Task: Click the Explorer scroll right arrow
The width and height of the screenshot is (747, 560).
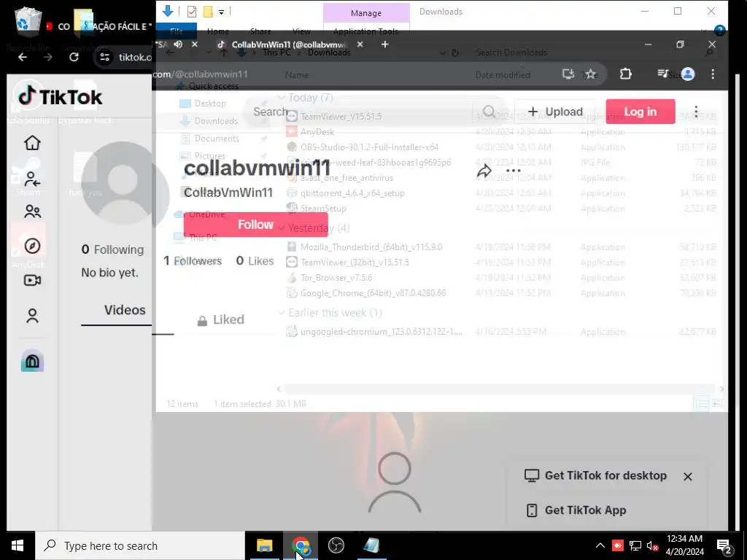Action: pyautogui.click(x=721, y=389)
